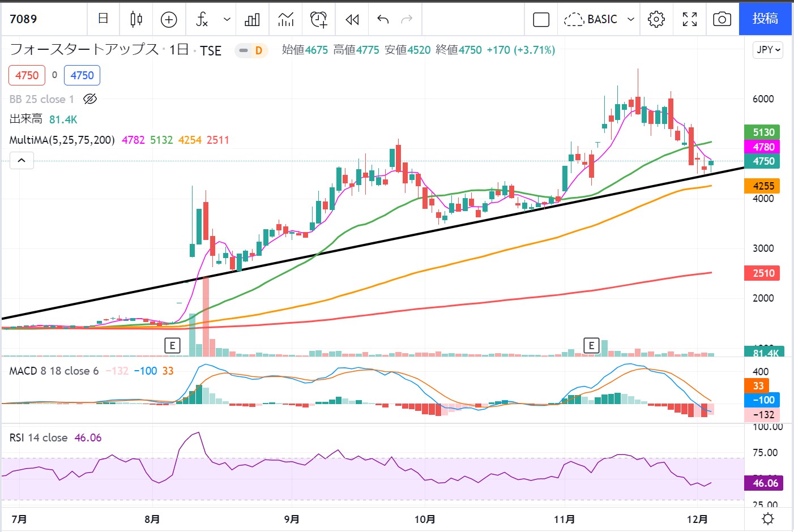
Task: Click the D delayed data badge
Action: (x=258, y=50)
